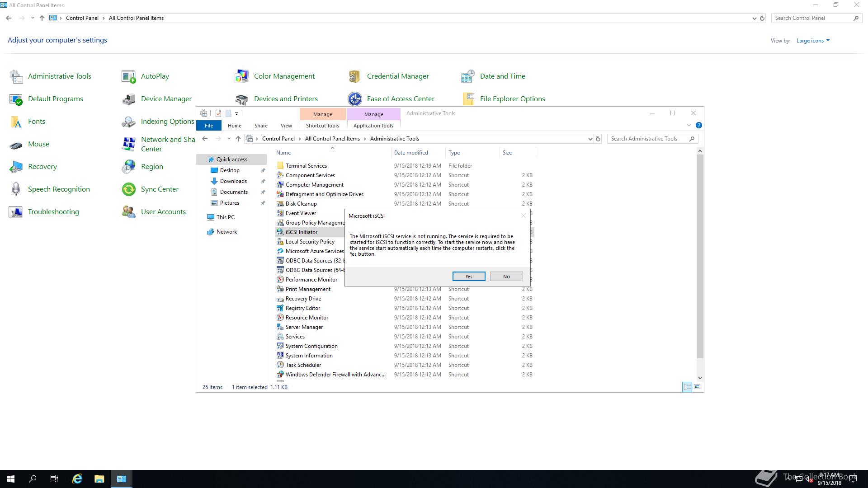Open Default Programs item
This screenshot has width=868, height=488.
[x=46, y=99]
